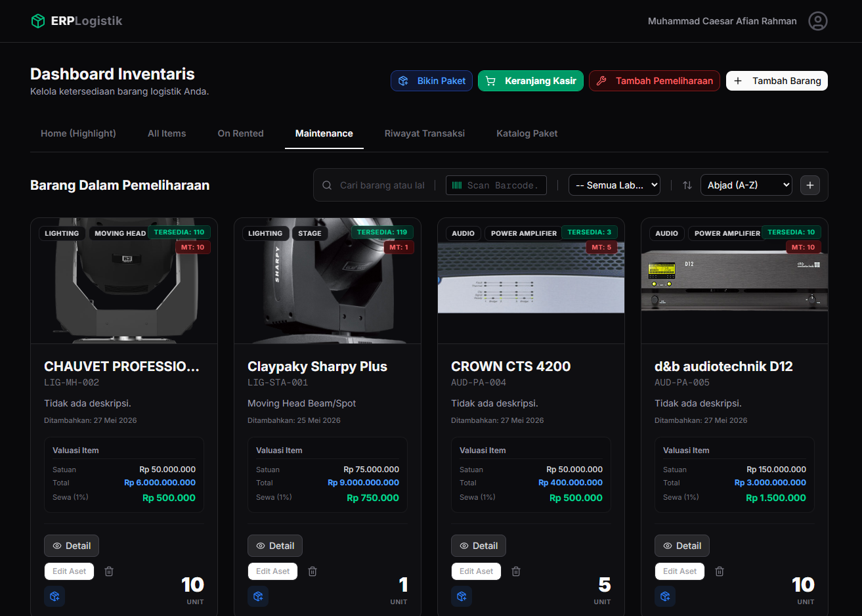
Task: Delete d&b audiotechnik D12 with trash icon
Action: (720, 571)
